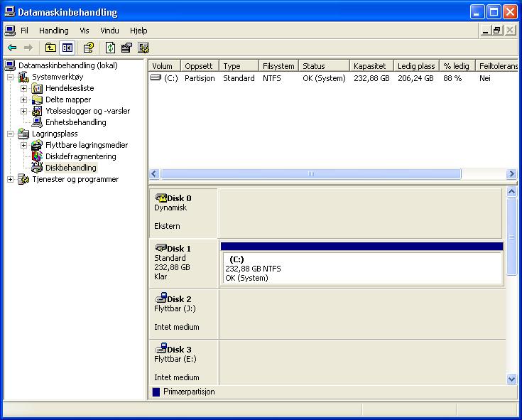Select the (C:) partition block on Disk 1

[x=362, y=269]
